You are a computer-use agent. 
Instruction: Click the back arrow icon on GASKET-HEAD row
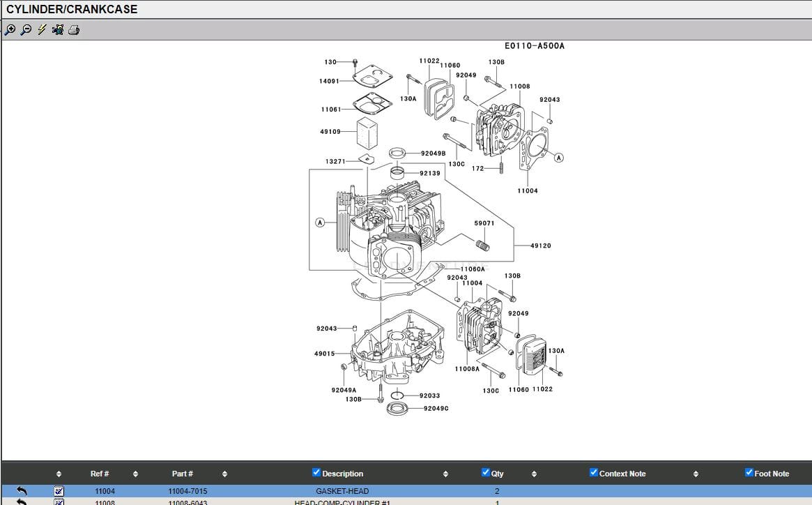click(22, 491)
